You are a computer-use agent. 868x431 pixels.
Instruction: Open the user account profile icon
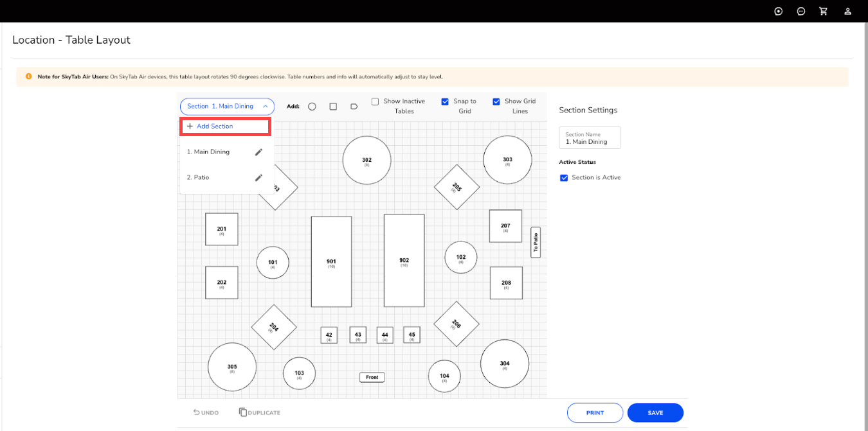point(848,11)
